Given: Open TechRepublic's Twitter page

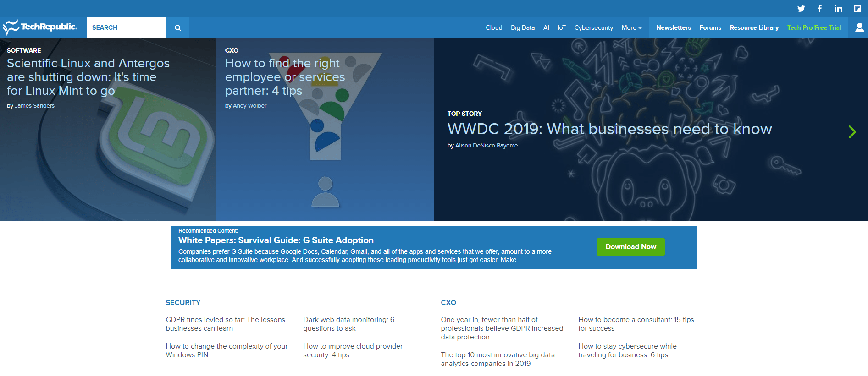Looking at the screenshot, I should click(801, 9).
